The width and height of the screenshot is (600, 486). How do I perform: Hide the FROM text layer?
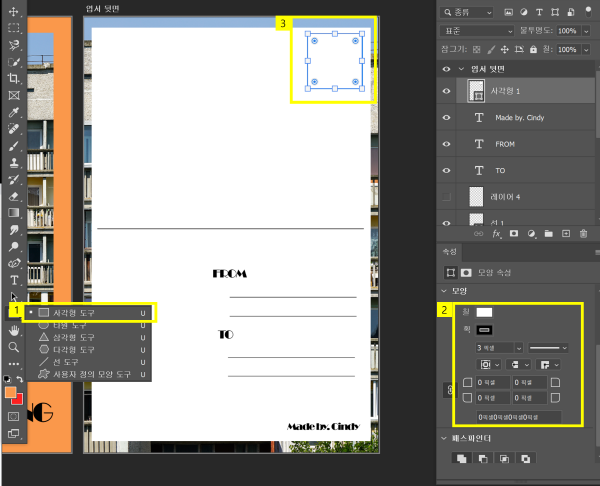(446, 144)
